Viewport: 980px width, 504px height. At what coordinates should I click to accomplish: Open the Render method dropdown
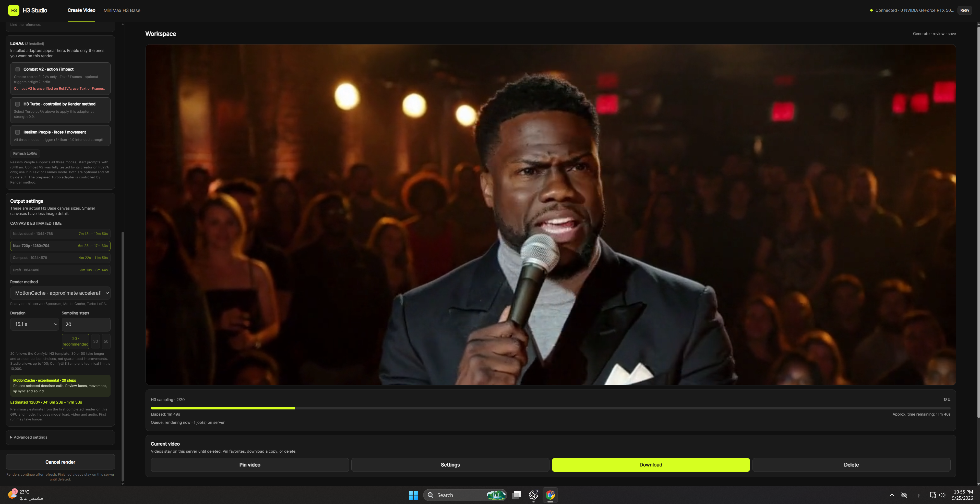pos(60,293)
